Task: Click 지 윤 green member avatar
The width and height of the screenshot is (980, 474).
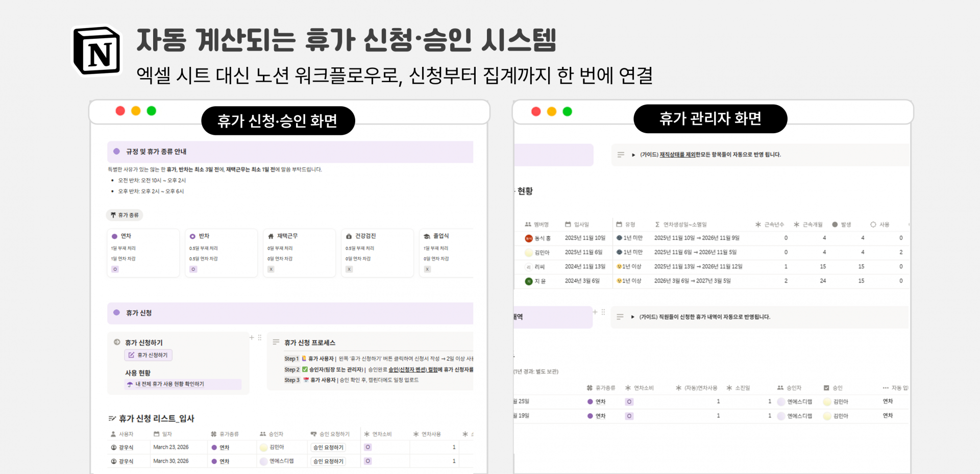Action: coord(529,281)
